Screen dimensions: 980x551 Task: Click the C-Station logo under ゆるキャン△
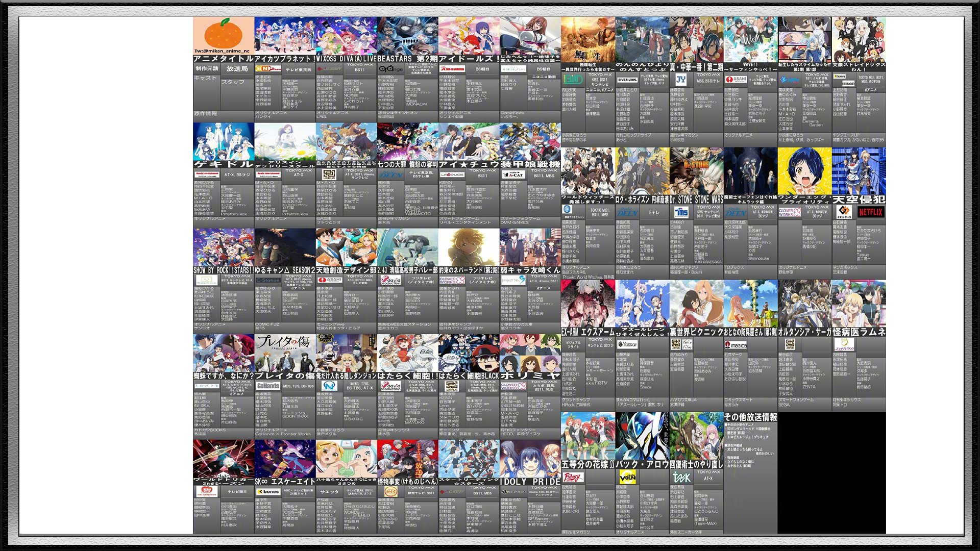(268, 280)
